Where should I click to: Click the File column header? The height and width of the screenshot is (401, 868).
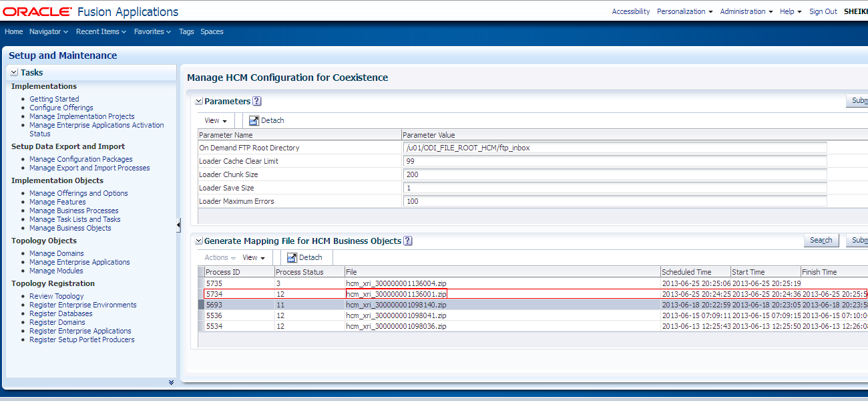point(502,272)
